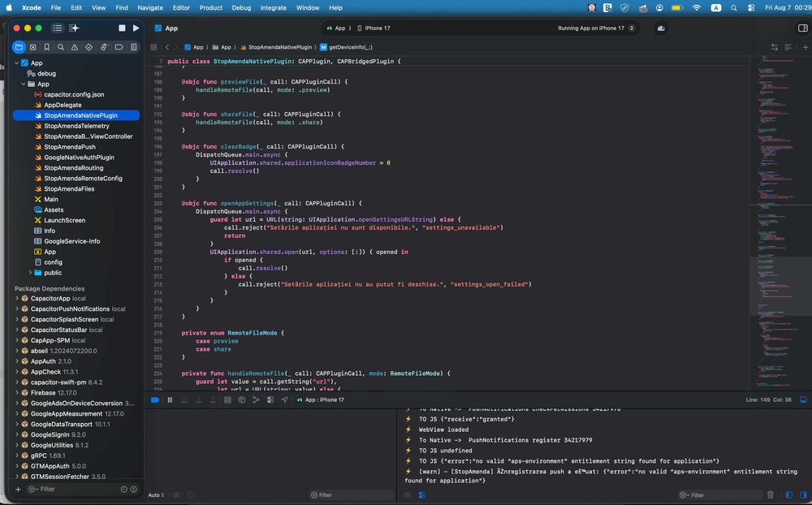Screen dimensions: 812x505
Task: Click the Simulate Location arrow icon
Action: tap(284, 399)
